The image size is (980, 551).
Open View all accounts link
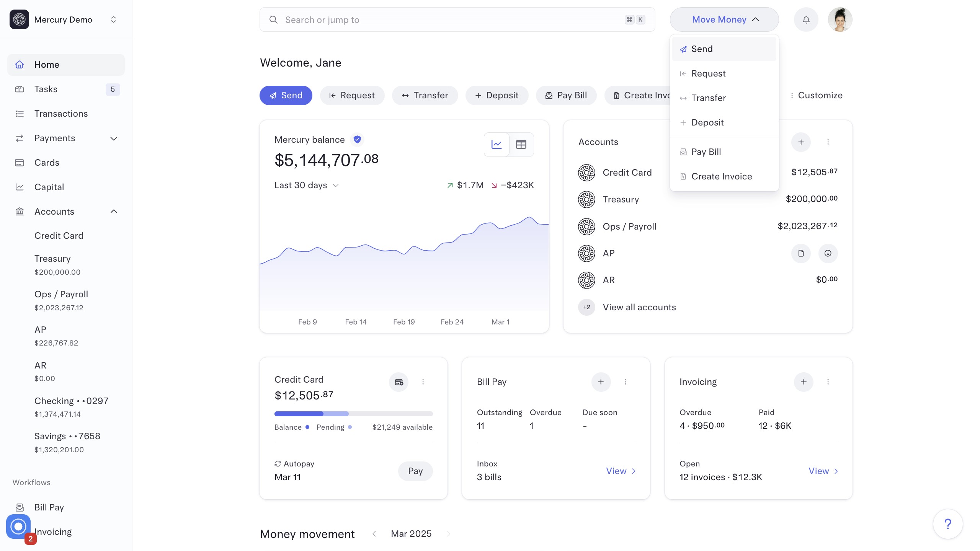pos(639,307)
